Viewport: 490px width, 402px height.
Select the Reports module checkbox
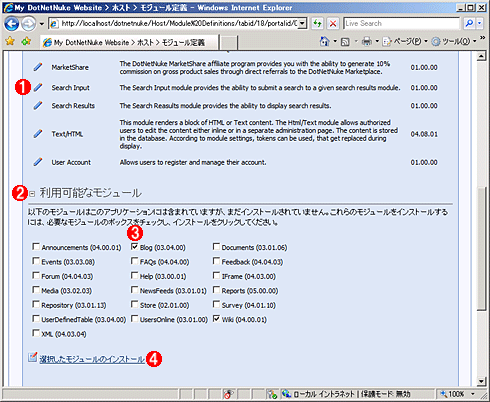point(216,290)
